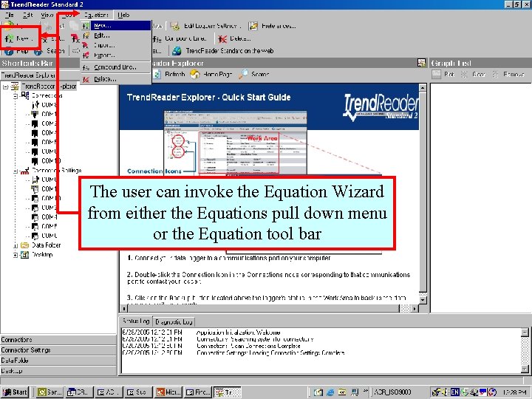
Task: Select the Desktop item in the tree
Action: point(42,254)
